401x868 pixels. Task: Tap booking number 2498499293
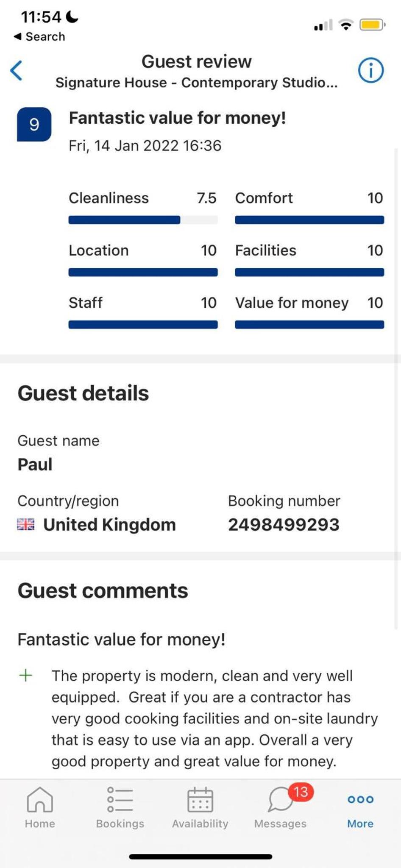284,525
